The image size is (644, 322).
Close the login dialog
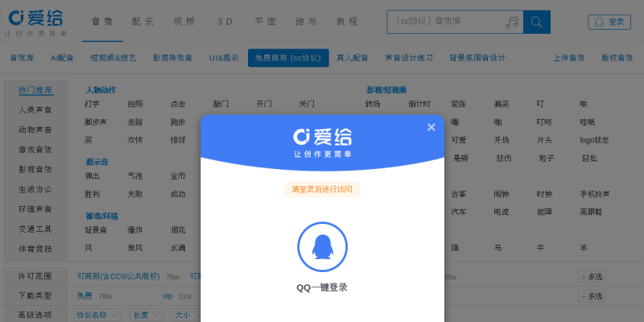pos(431,127)
